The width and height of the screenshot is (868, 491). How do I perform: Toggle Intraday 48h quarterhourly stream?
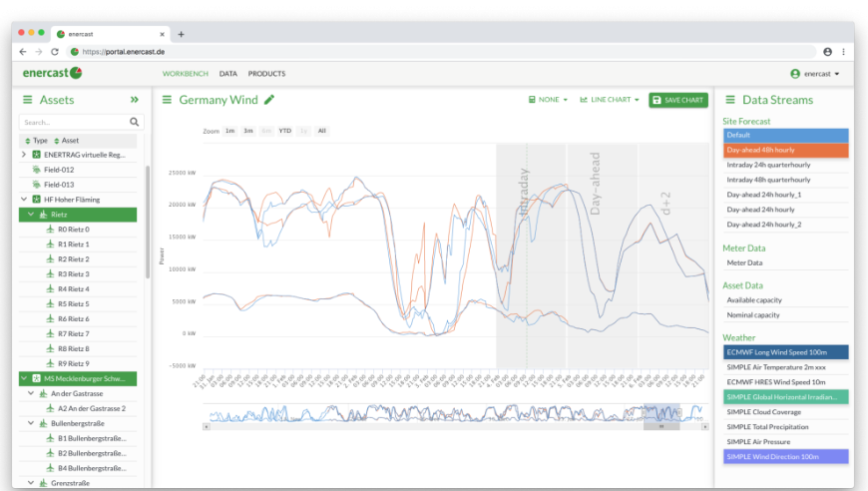(x=785, y=180)
